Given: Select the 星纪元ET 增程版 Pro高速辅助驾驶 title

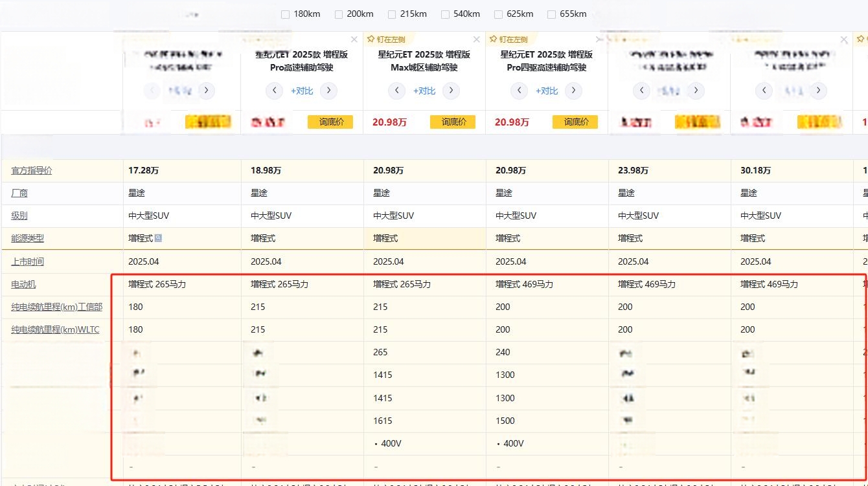Looking at the screenshot, I should tap(301, 61).
